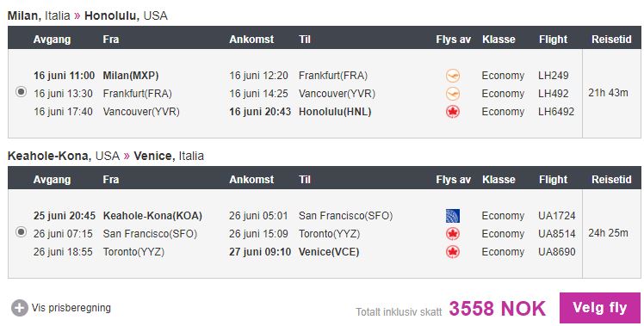
Task: Click Air Canada logo for flight UA8690
Action: 453,252
